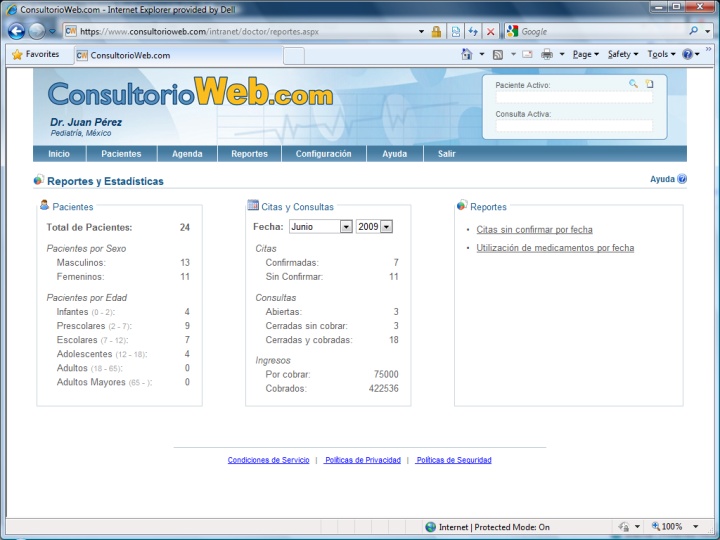Click the search patient magnifier icon
Viewport: 720px width, 540px height.
point(633,84)
